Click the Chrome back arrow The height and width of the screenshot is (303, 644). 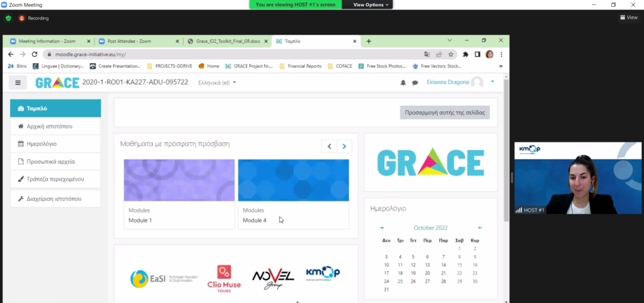coord(11,54)
